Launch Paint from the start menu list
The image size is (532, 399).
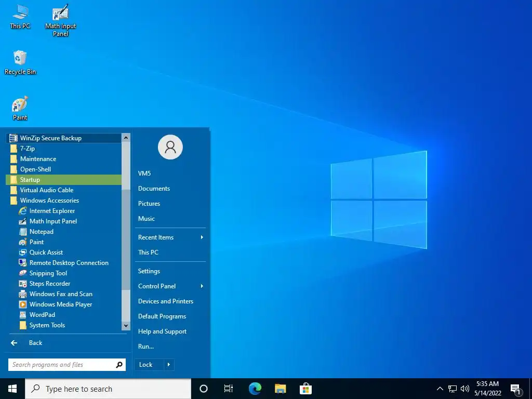(x=63, y=242)
